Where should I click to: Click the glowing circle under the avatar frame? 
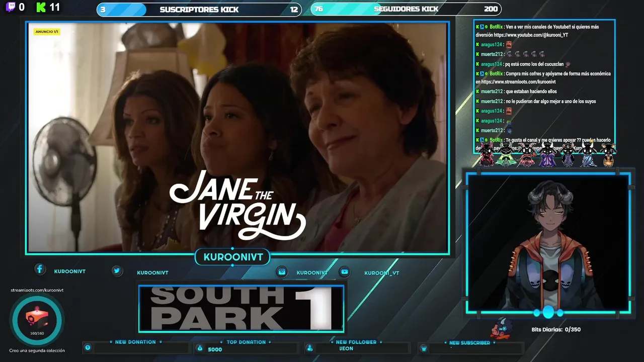click(x=548, y=312)
